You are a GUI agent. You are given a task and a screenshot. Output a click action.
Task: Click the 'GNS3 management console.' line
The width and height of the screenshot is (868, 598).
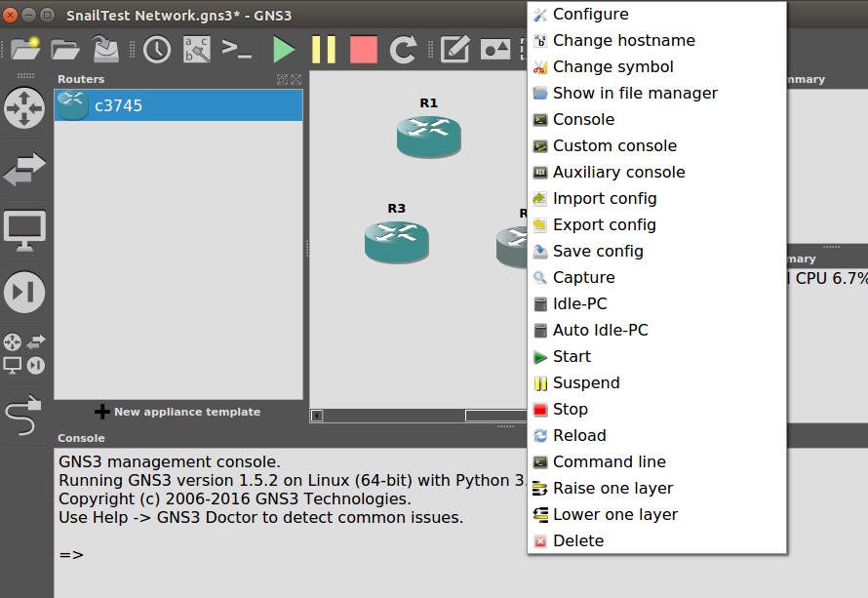point(170,461)
